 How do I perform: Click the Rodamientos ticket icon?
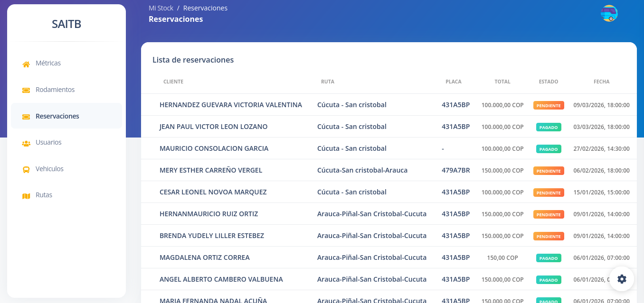coord(26,90)
